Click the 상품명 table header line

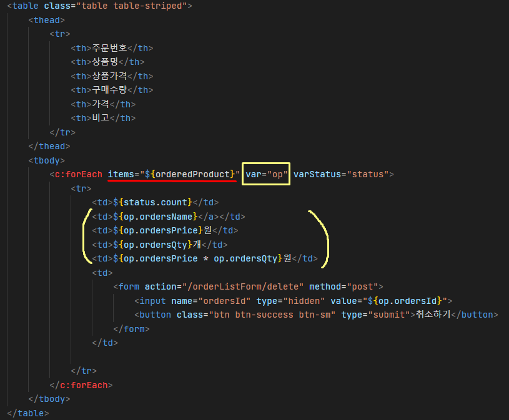click(x=107, y=62)
